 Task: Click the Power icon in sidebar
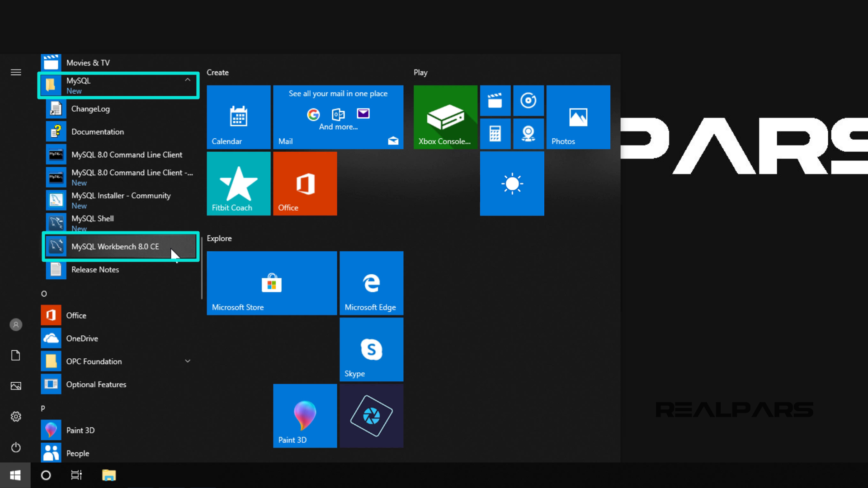pyautogui.click(x=16, y=447)
